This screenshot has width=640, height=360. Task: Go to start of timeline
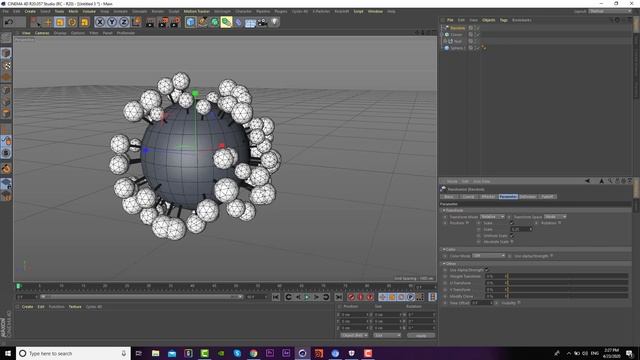(276, 297)
